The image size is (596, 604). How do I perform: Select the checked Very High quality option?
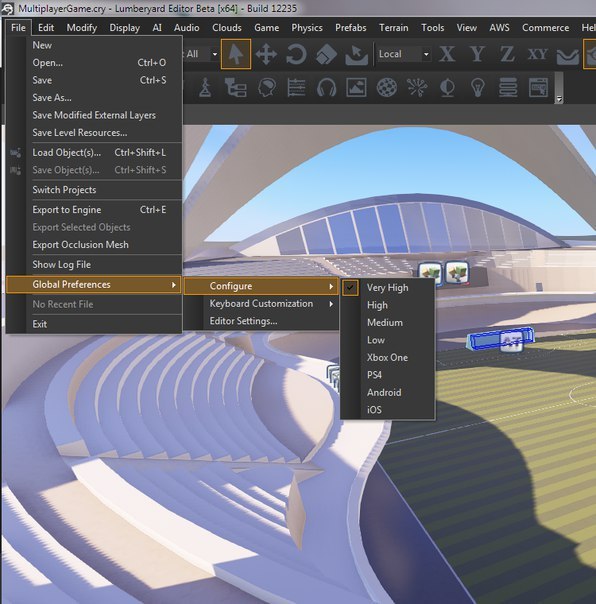(387, 288)
